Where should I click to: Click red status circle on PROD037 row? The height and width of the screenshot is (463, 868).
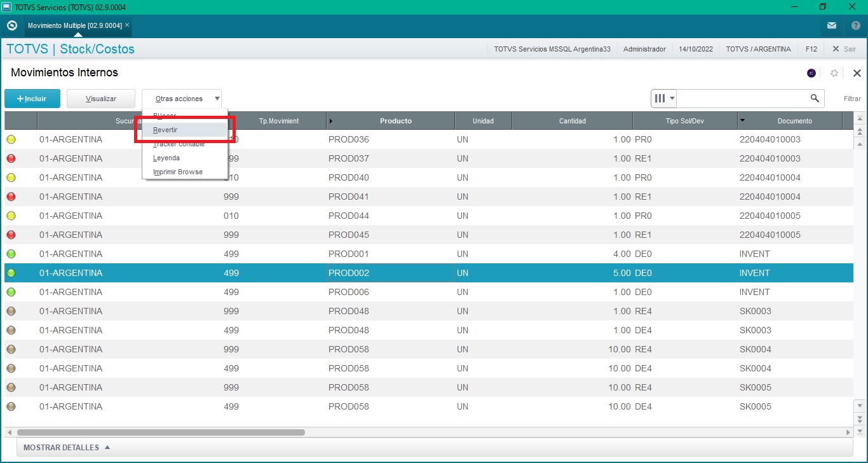pyautogui.click(x=11, y=158)
